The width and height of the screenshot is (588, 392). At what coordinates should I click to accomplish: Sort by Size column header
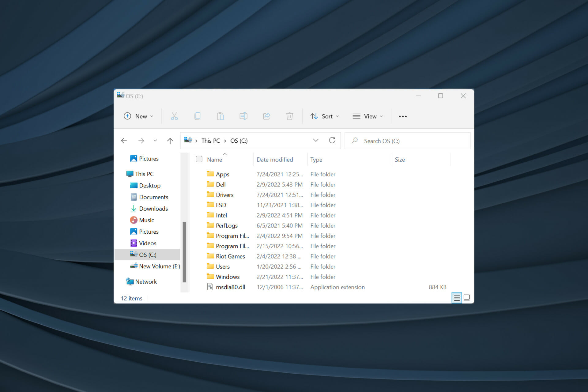(x=400, y=160)
